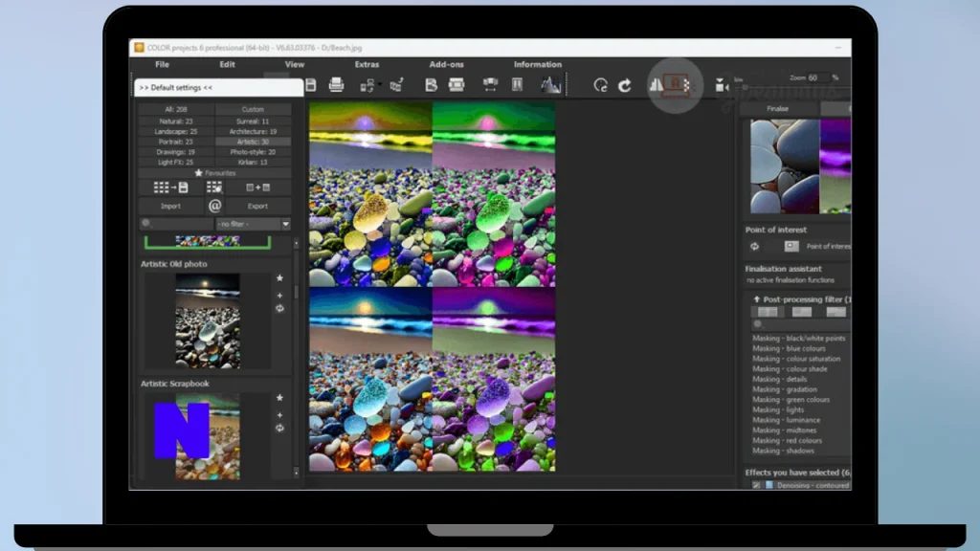Image resolution: width=980 pixels, height=551 pixels.
Task: Click the preset search input field
Action: point(177,224)
